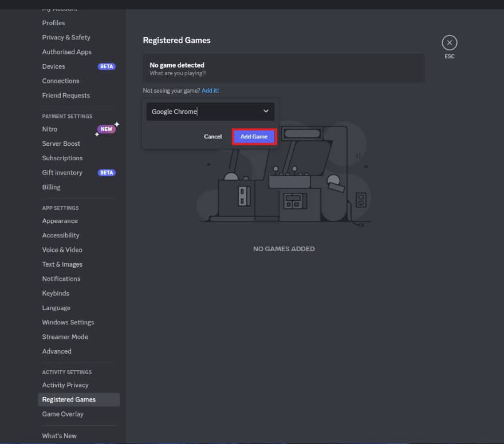Open Voice & Video settings

(62, 250)
